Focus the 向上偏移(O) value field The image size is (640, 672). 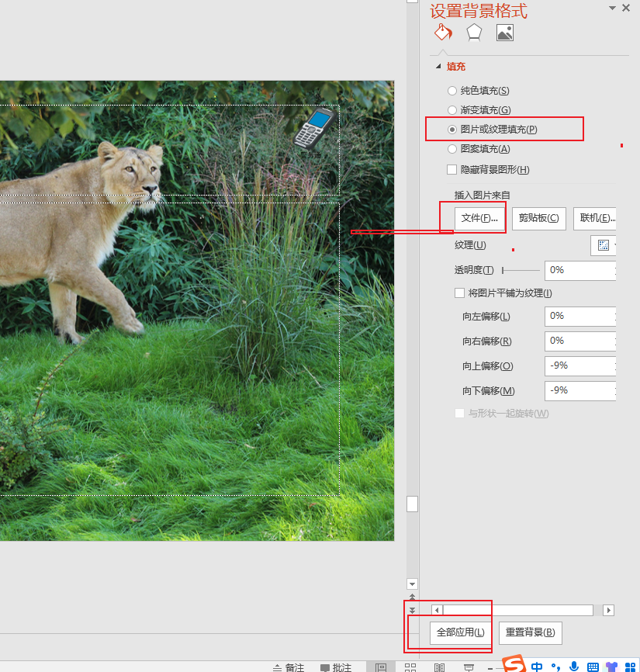click(580, 366)
